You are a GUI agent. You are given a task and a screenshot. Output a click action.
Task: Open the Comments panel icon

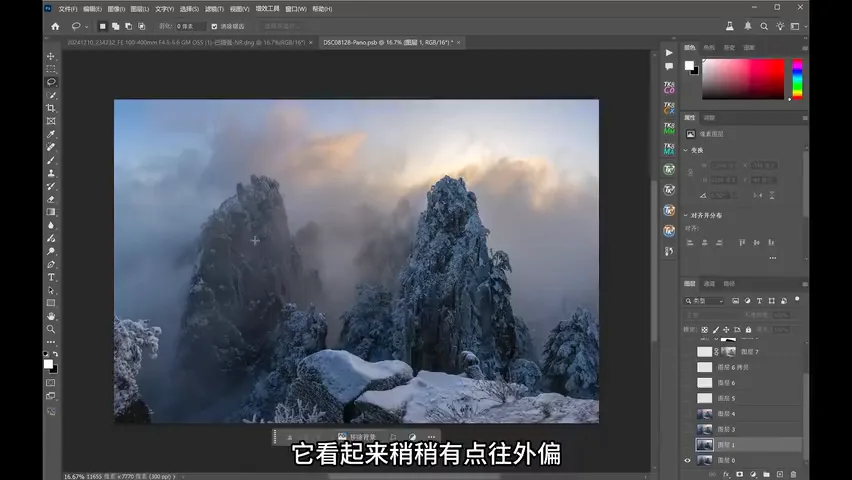pos(669,66)
